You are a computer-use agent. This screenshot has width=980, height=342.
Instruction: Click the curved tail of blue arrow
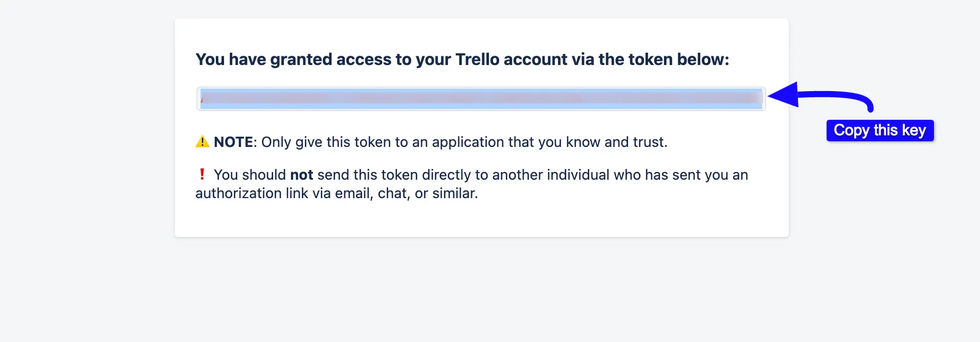coord(859,98)
